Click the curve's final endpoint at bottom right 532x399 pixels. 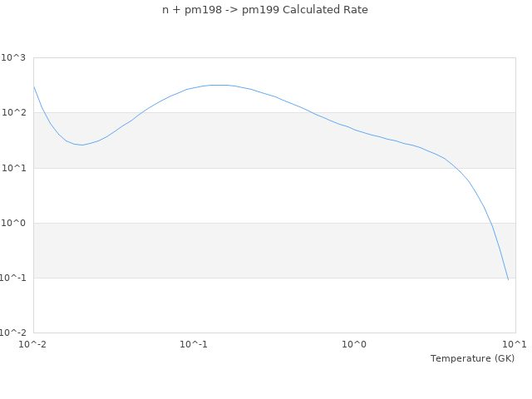pyautogui.click(x=508, y=279)
